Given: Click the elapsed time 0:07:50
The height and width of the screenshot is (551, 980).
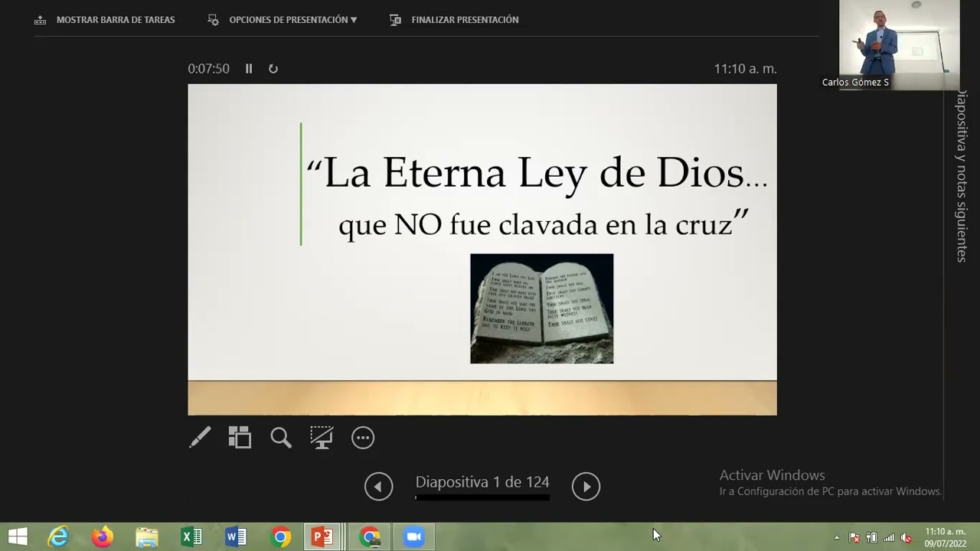Looking at the screenshot, I should point(209,69).
